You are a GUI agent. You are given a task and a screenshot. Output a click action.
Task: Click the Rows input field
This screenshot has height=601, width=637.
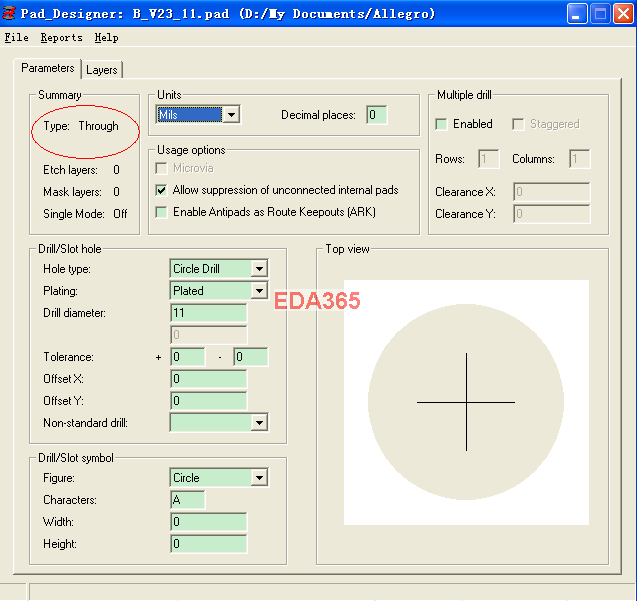click(489, 159)
